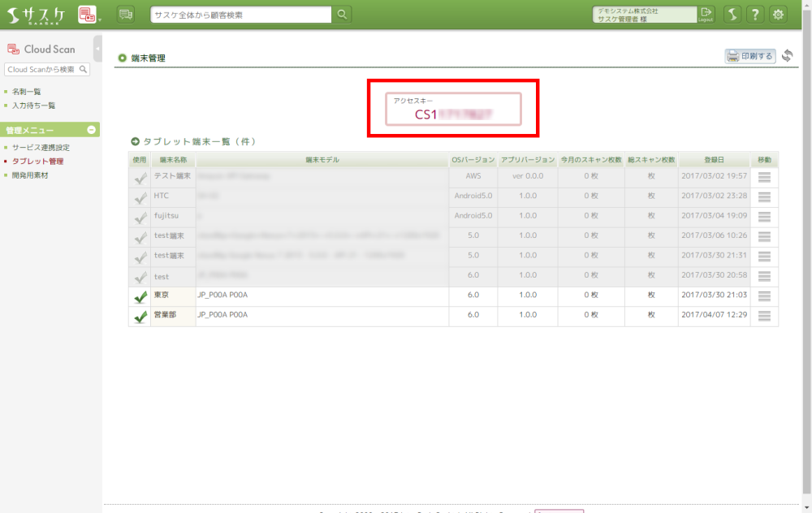Image resolution: width=812 pixels, height=513 pixels.
Task: Open the message board icon in header
Action: pyautogui.click(x=126, y=14)
